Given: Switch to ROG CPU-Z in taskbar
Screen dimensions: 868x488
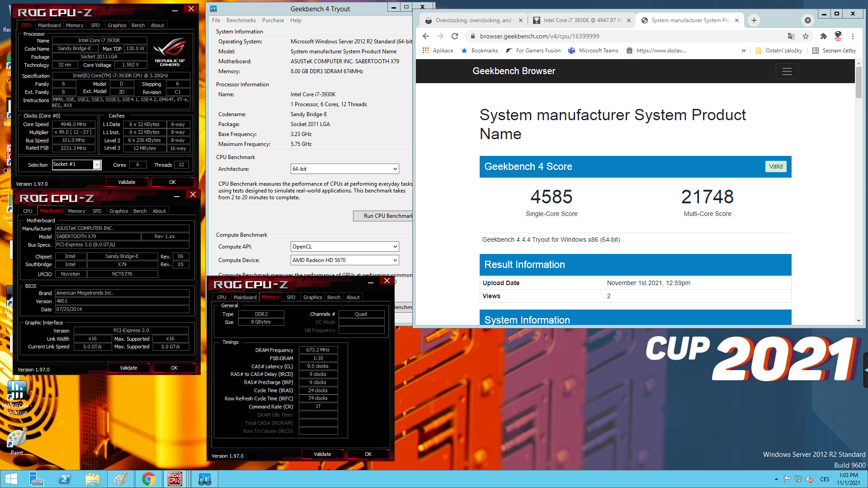Looking at the screenshot, I should coord(175,479).
